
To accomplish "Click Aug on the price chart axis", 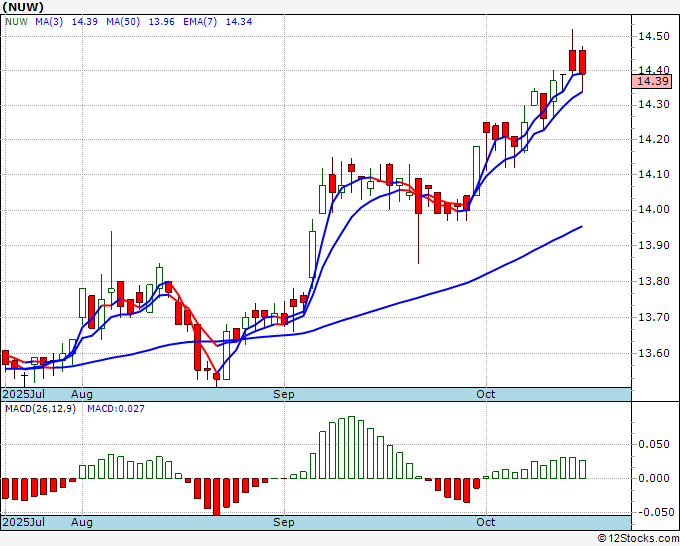I will [x=82, y=394].
